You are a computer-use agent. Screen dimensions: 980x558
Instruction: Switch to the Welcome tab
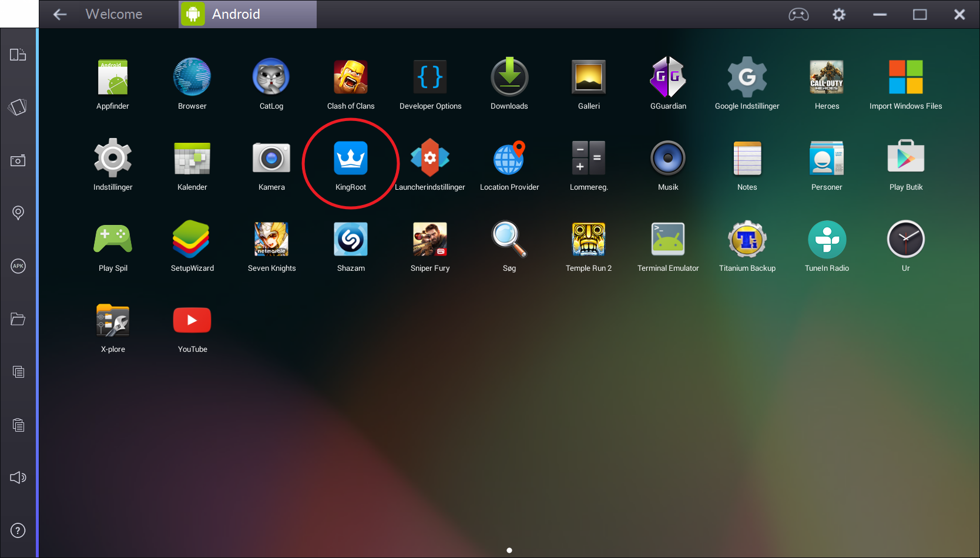tap(114, 14)
